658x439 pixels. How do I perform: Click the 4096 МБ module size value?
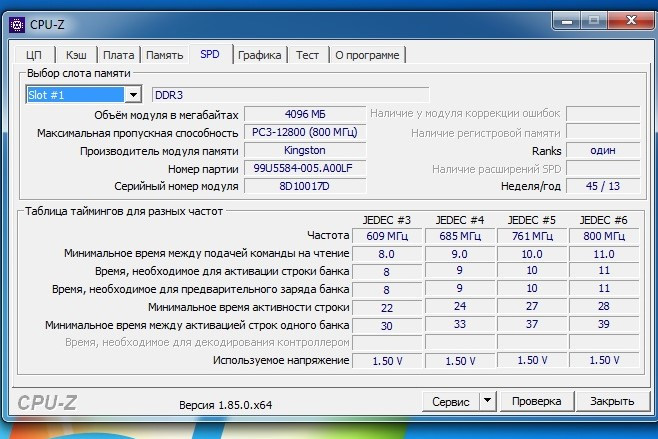(x=305, y=114)
